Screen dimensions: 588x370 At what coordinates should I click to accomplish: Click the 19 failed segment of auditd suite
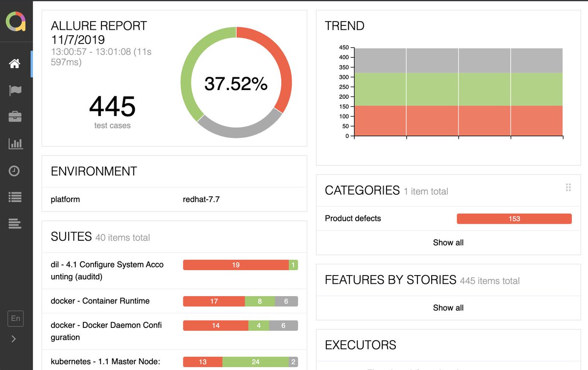(236, 265)
